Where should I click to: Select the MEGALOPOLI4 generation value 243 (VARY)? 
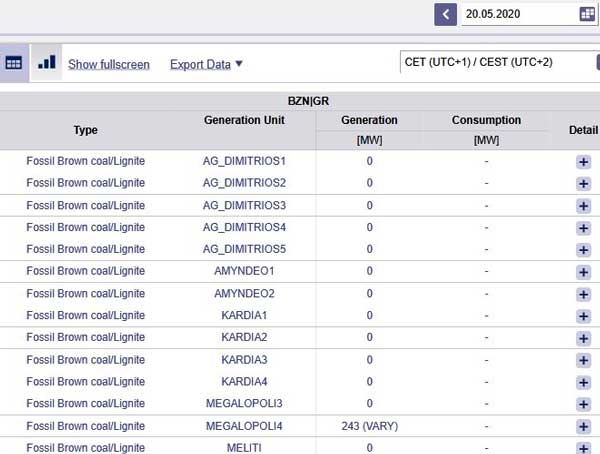pos(370,426)
